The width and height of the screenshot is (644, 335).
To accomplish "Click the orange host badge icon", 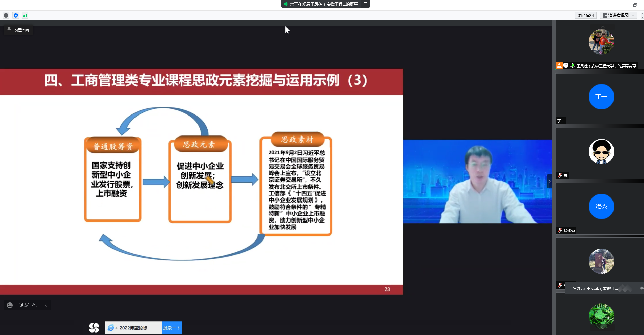I will [x=559, y=66].
